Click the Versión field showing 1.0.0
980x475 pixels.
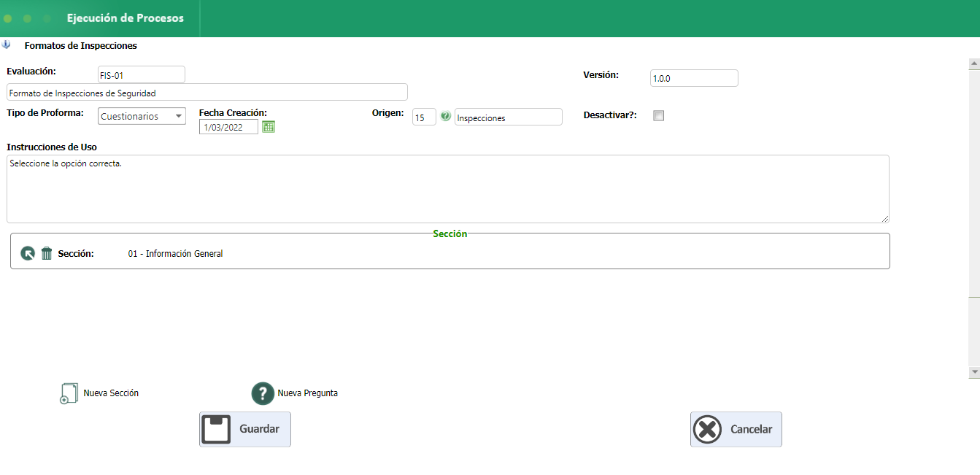pos(694,78)
